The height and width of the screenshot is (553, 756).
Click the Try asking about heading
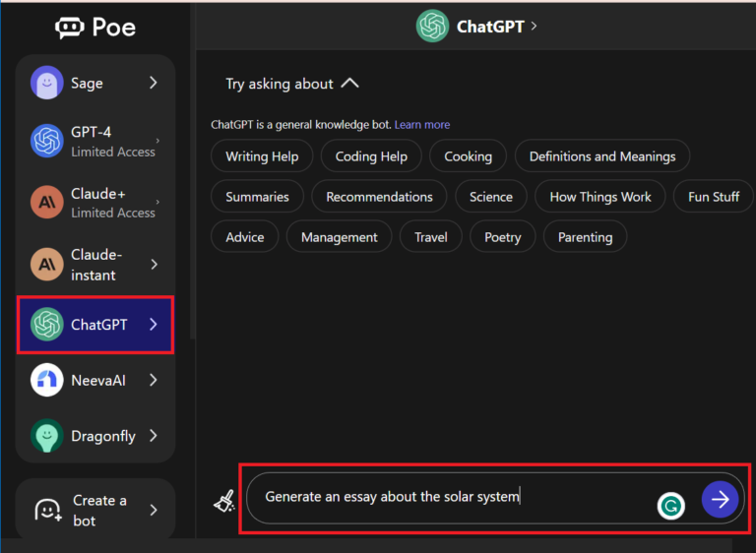(280, 84)
